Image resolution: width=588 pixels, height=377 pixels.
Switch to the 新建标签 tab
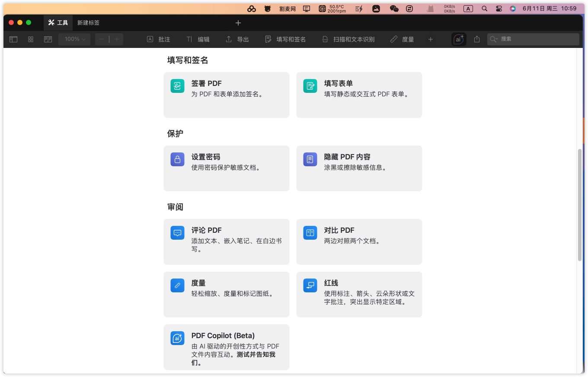[88, 22]
